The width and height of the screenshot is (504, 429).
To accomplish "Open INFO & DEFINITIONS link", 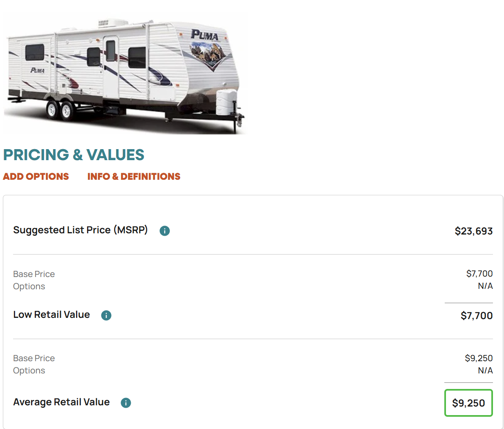I will pyautogui.click(x=134, y=177).
